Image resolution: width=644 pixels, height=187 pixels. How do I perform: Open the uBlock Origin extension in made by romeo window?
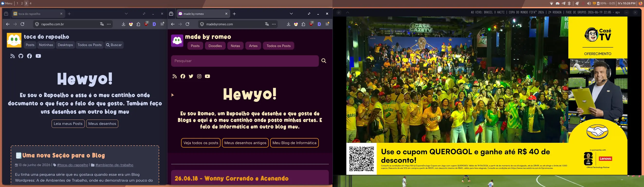click(311, 24)
